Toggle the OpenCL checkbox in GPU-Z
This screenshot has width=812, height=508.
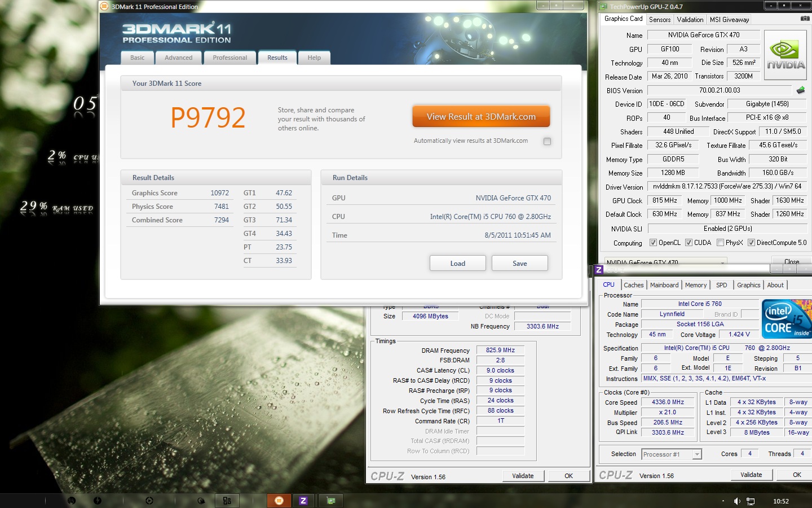pyautogui.click(x=653, y=243)
